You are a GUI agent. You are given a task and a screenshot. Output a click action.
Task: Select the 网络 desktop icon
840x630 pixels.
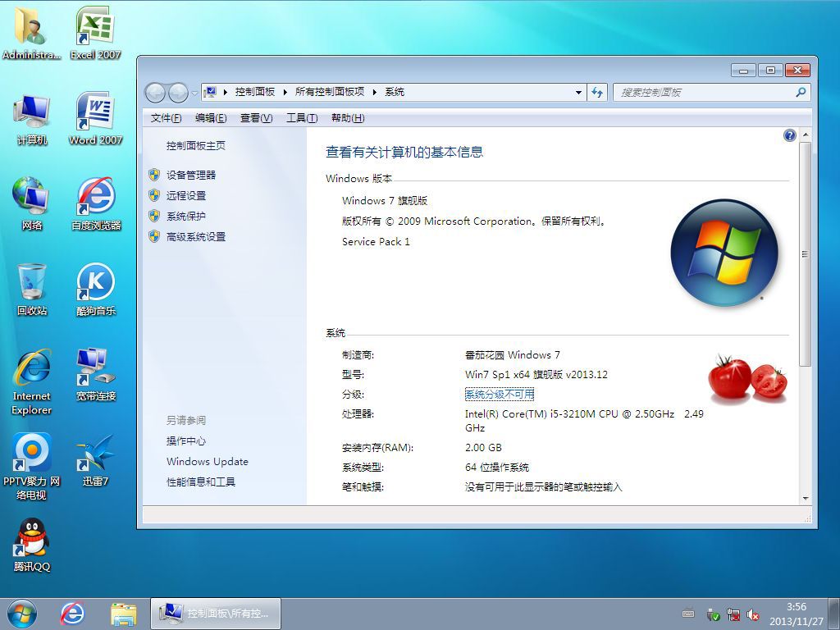tap(32, 204)
